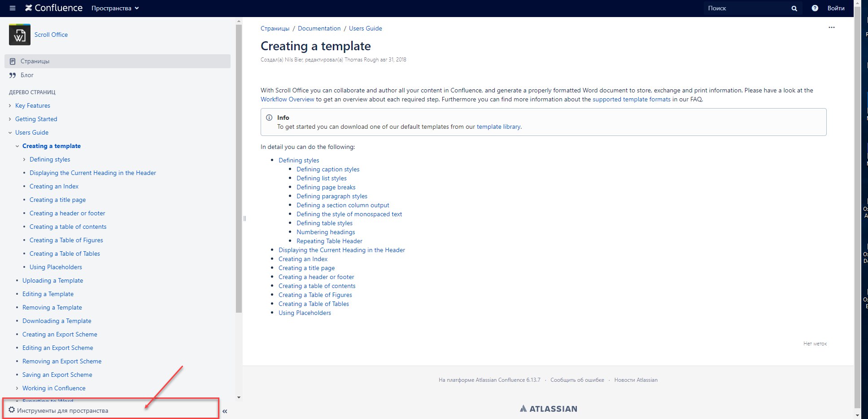Click the Confluence logo
Viewport: 868px width, 419px height.
pyautogui.click(x=54, y=8)
